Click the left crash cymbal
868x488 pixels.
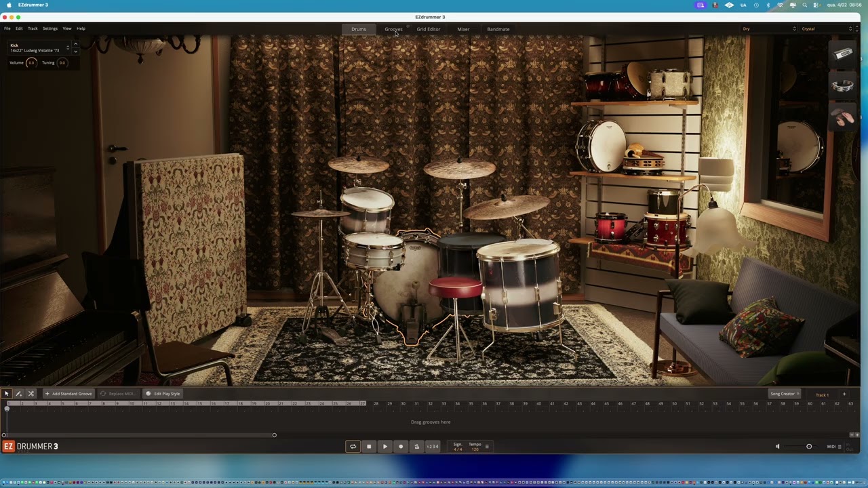(359, 165)
